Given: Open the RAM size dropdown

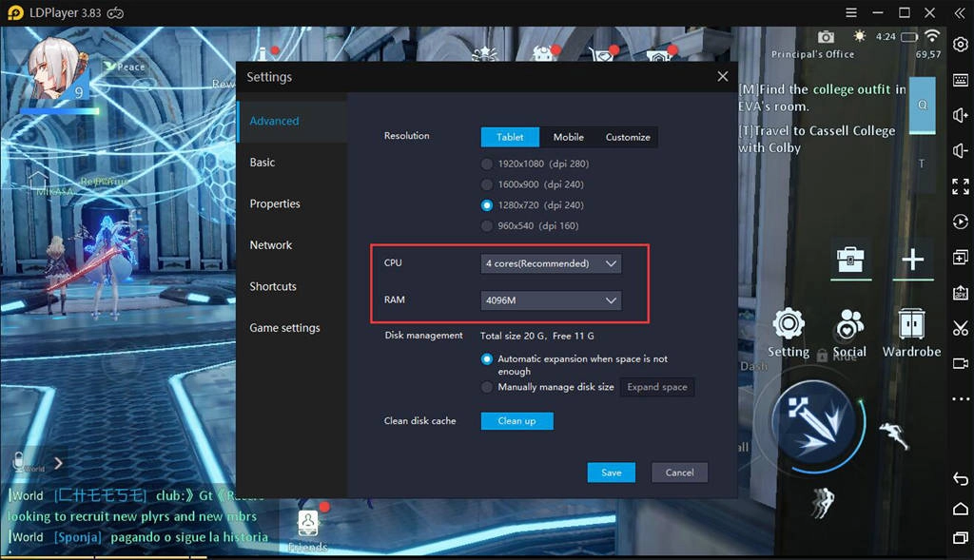Looking at the screenshot, I should click(x=551, y=299).
